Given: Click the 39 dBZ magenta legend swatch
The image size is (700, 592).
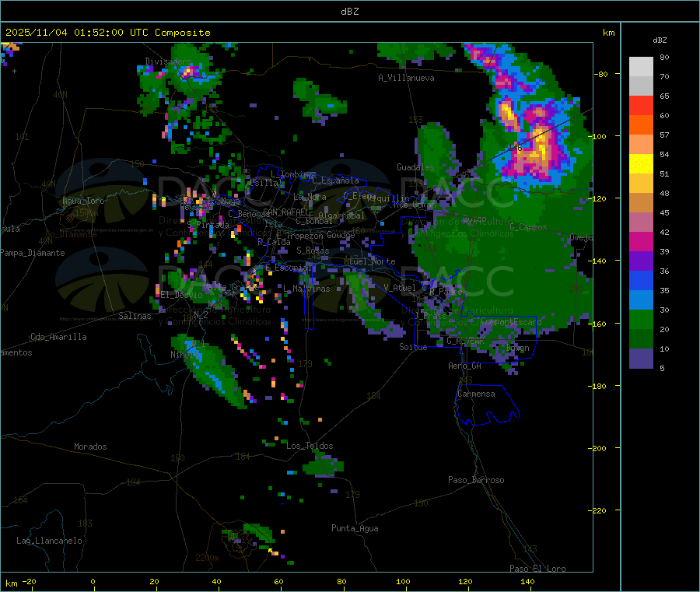Looking at the screenshot, I should tap(641, 241).
